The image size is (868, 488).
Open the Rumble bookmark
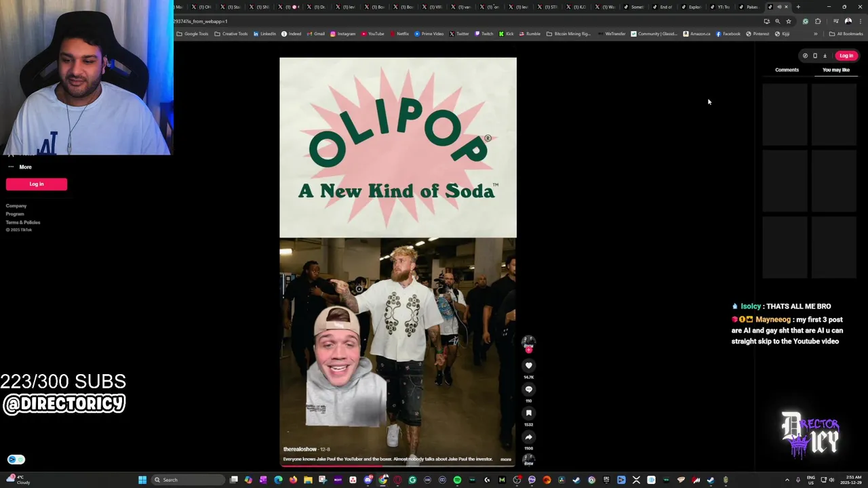tap(530, 34)
